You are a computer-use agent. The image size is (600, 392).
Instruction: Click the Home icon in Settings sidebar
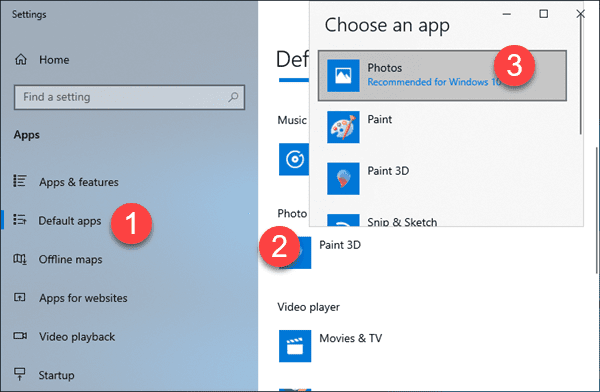[21, 59]
